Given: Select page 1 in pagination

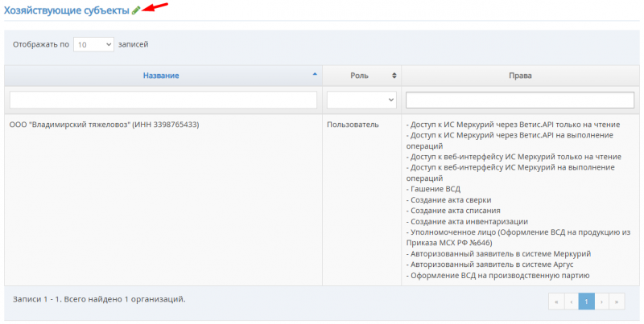Looking at the screenshot, I should [x=587, y=301].
